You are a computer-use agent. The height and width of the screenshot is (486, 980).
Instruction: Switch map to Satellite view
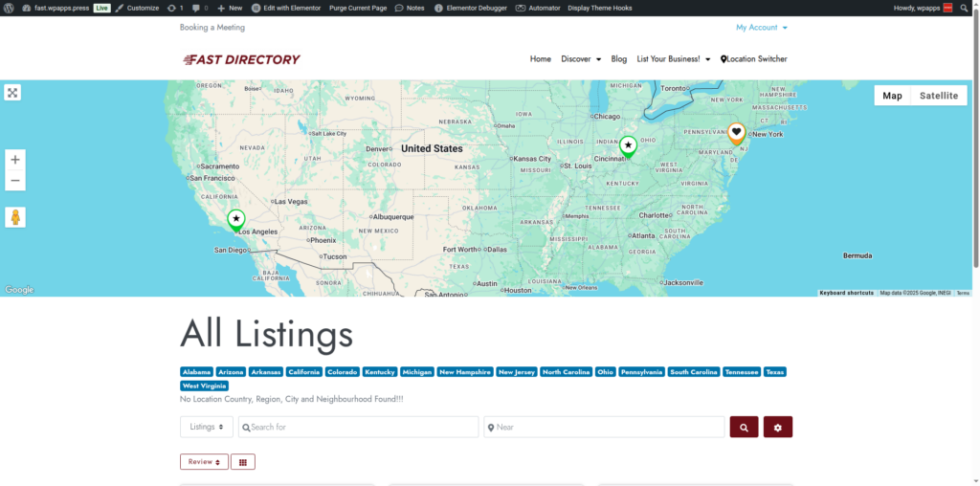tap(938, 96)
